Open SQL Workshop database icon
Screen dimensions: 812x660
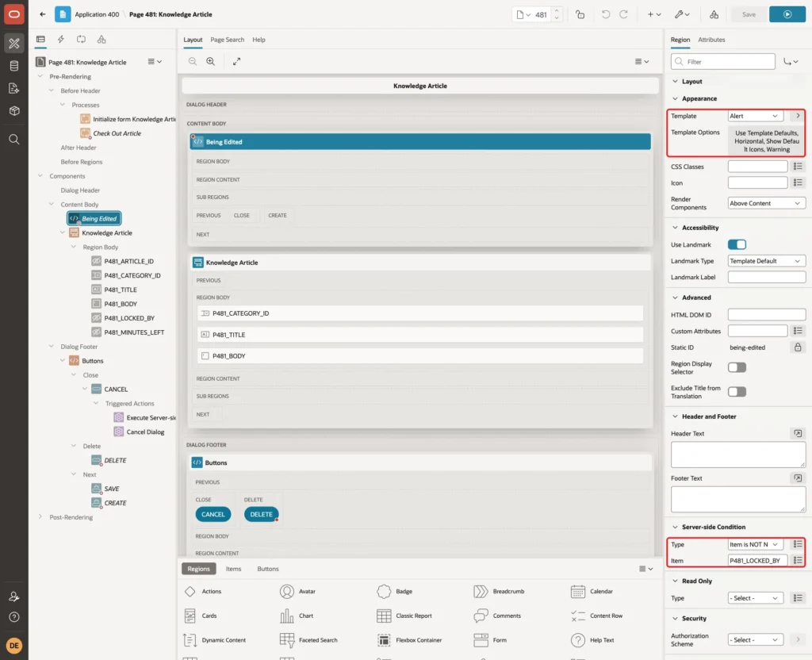[14, 66]
